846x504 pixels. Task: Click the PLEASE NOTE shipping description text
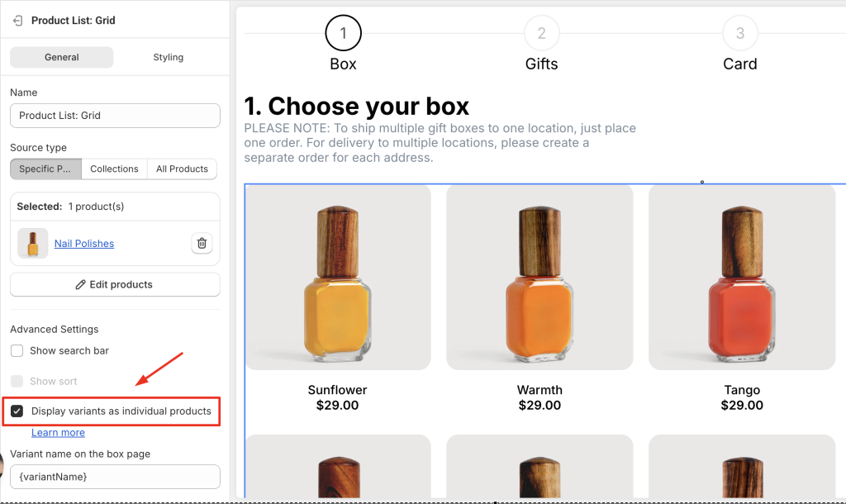point(440,143)
